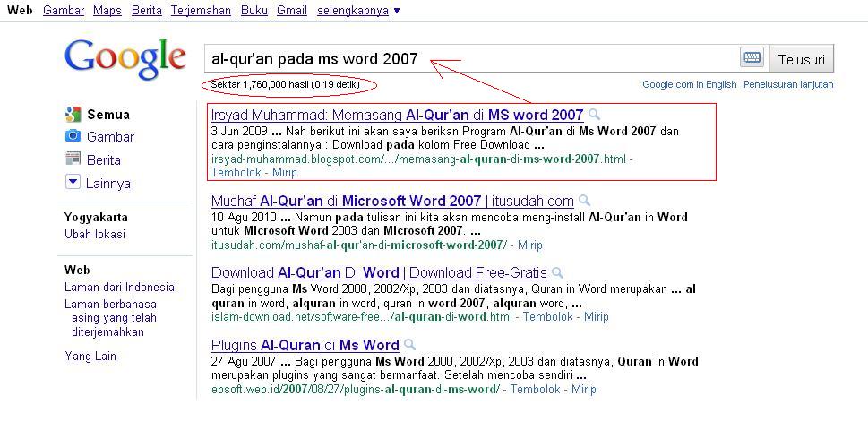The height and width of the screenshot is (430, 868).
Task: Click the Yogyakarta location heading
Action: click(96, 217)
